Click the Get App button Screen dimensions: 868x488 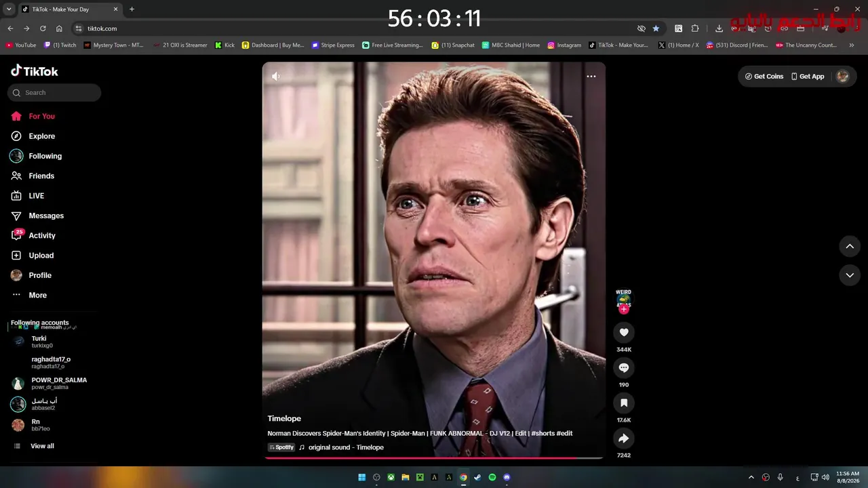[808, 77]
